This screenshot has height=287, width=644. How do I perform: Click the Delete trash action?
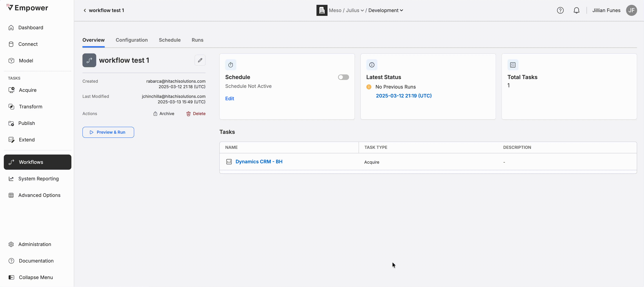point(196,114)
